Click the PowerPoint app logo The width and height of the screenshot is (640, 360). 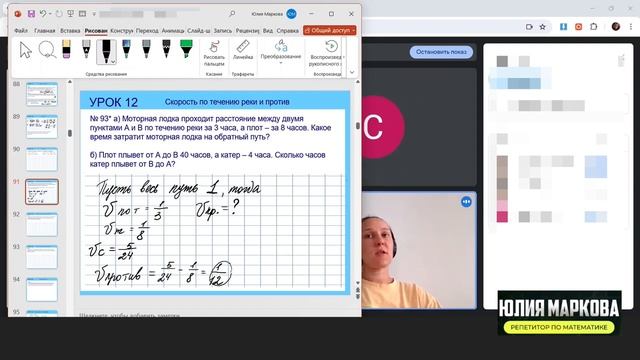click(18, 14)
